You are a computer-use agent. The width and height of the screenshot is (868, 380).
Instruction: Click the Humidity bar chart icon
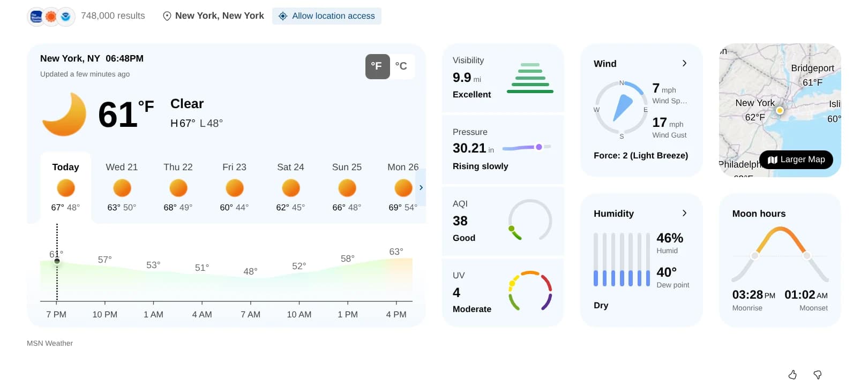[622, 260]
